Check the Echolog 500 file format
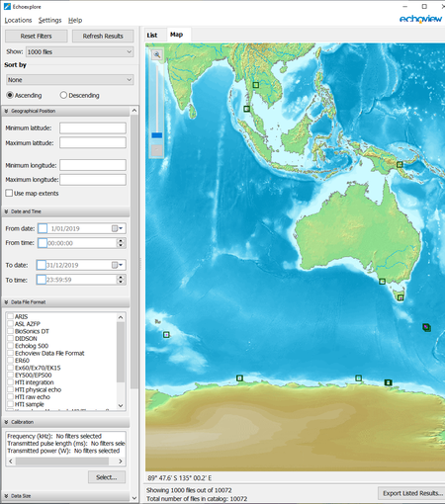 pyautogui.click(x=10, y=346)
